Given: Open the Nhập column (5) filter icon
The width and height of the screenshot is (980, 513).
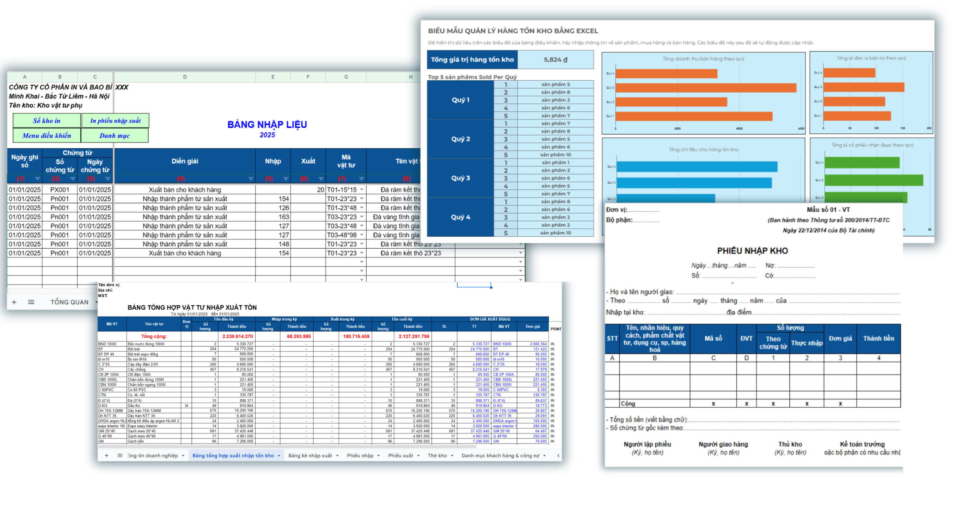Looking at the screenshot, I should (286, 179).
